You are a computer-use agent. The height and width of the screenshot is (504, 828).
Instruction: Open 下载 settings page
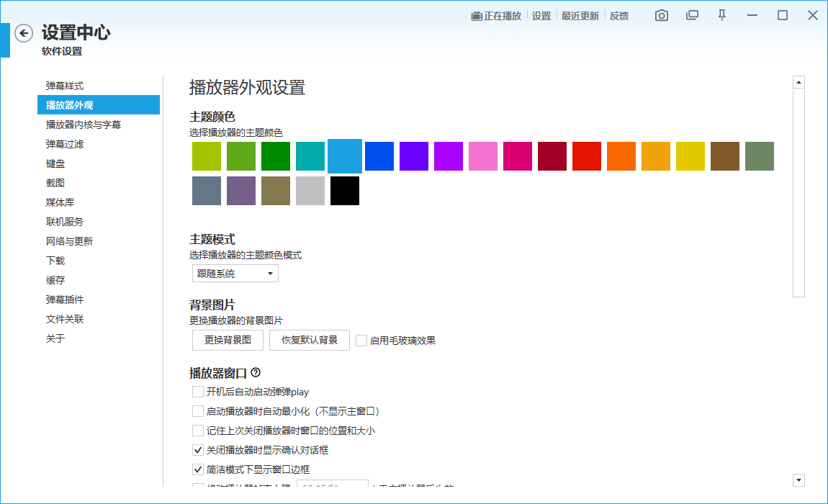click(99, 261)
